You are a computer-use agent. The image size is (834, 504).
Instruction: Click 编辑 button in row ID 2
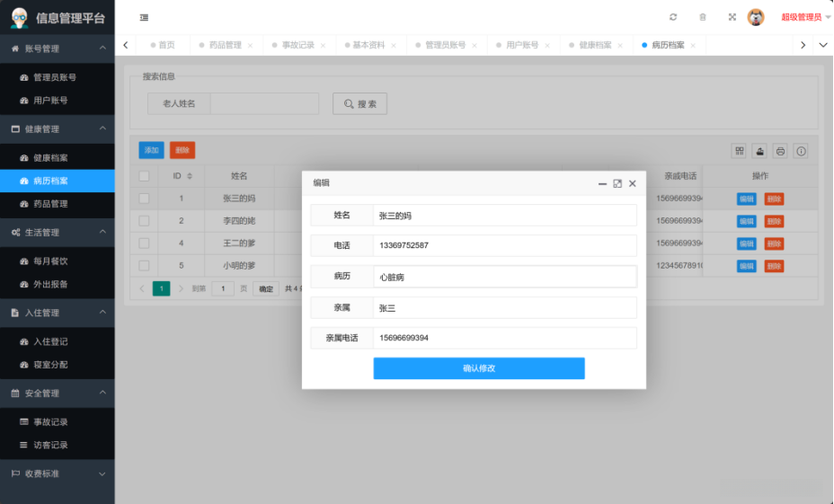click(x=746, y=222)
